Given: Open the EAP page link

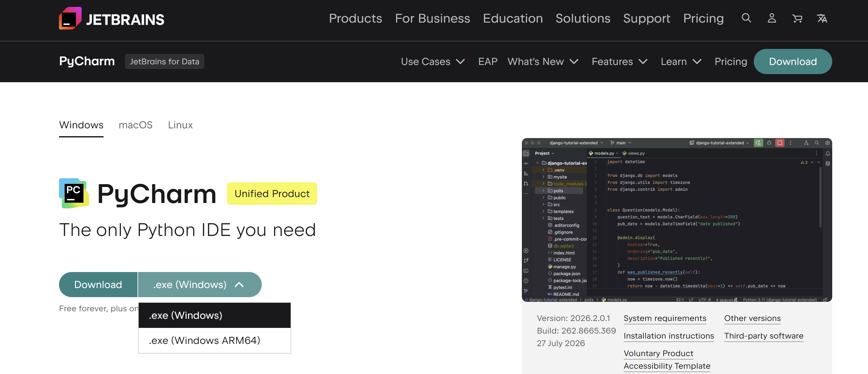Looking at the screenshot, I should (x=488, y=61).
